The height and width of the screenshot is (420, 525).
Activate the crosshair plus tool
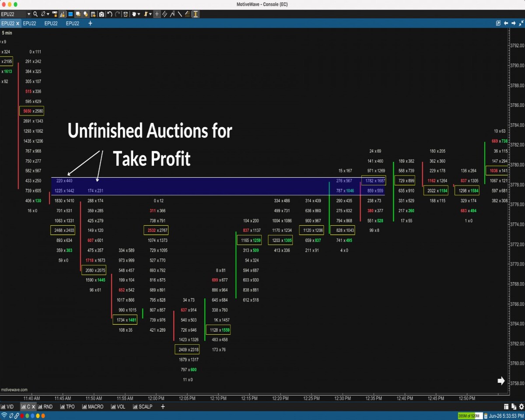pos(157,14)
